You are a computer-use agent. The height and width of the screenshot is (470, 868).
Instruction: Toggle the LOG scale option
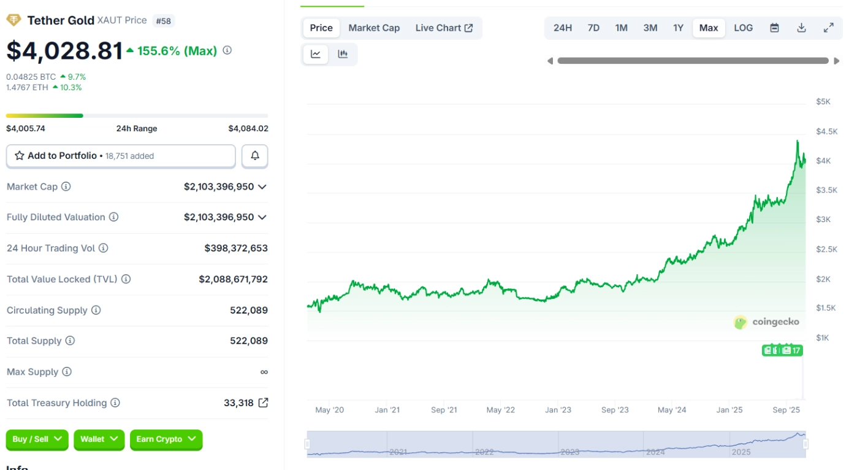click(743, 28)
